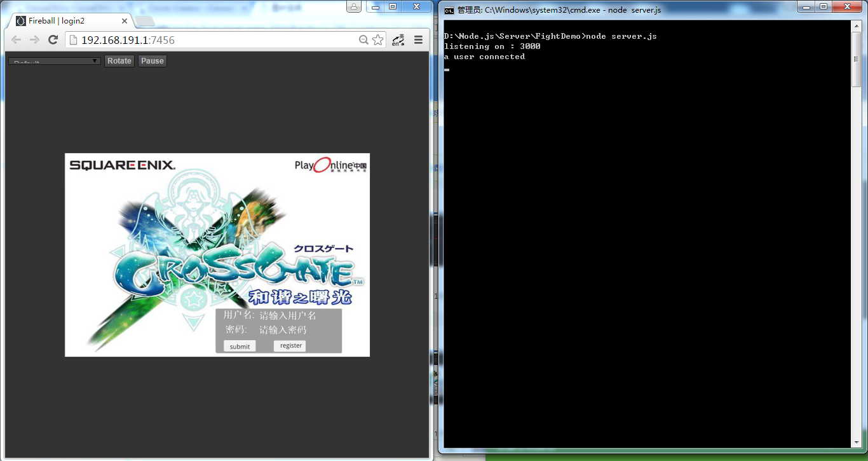Click the cmd.exe window title text
Image resolution: width=868 pixels, height=461 pixels.
[x=559, y=10]
